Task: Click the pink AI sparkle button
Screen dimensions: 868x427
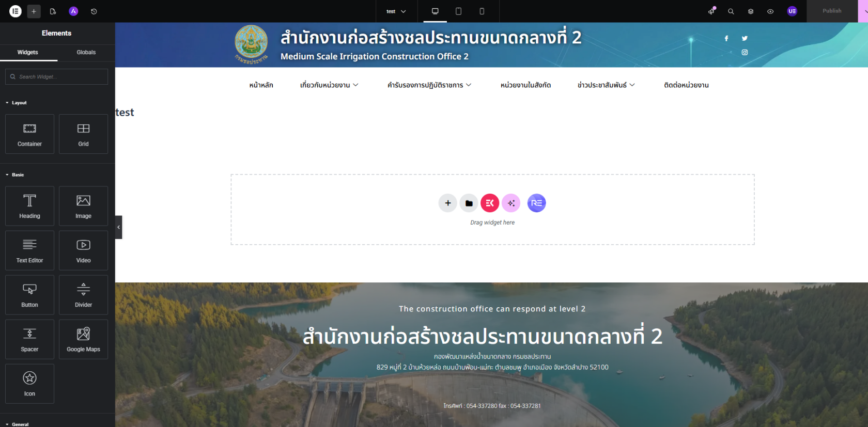Action: tap(511, 203)
